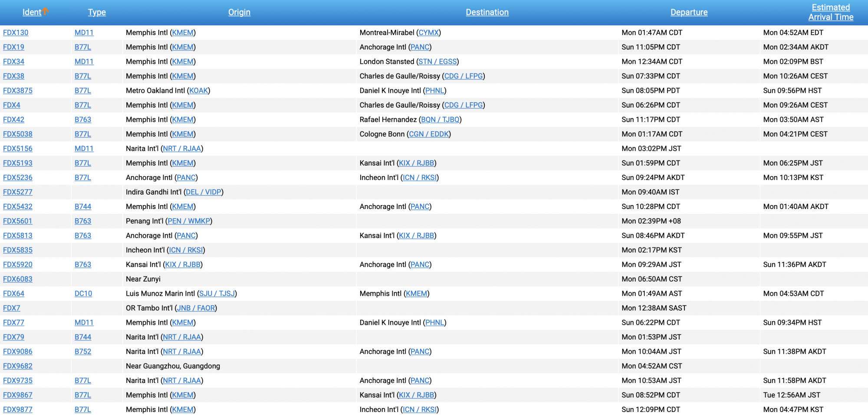The height and width of the screenshot is (415, 868).
Task: Sort by the Origin column header
Action: tap(239, 12)
